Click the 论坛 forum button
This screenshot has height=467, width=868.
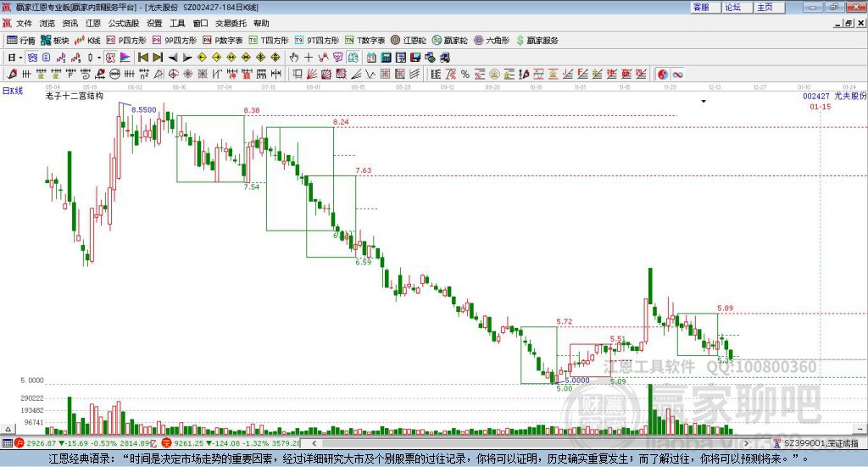coord(737,7)
